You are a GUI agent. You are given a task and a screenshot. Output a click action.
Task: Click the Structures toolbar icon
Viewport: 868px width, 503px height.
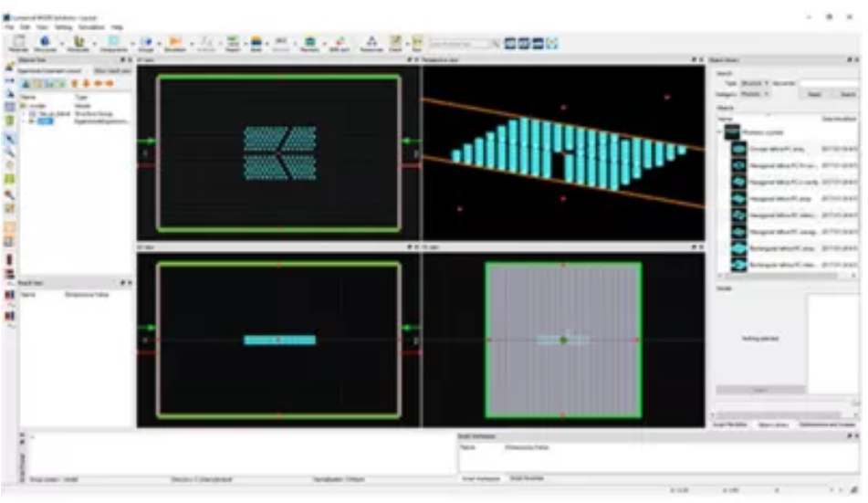coord(46,43)
